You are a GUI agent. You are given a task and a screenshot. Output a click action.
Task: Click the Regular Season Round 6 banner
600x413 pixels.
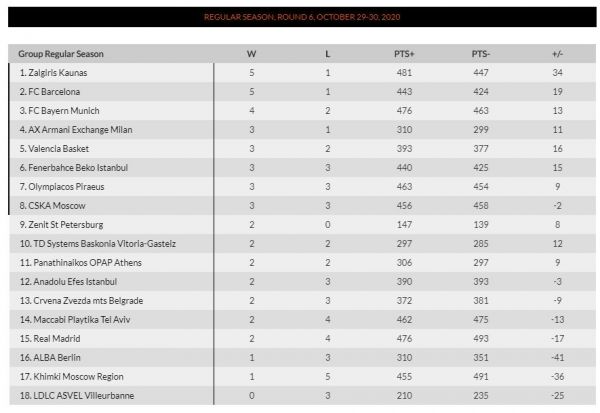click(301, 18)
